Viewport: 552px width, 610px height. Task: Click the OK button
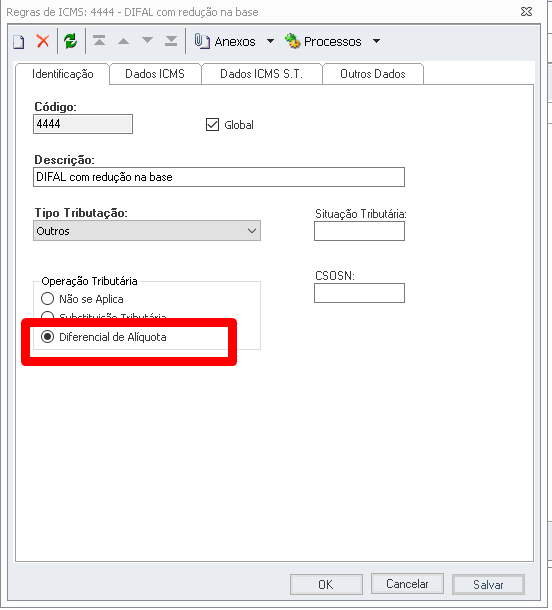(x=326, y=584)
